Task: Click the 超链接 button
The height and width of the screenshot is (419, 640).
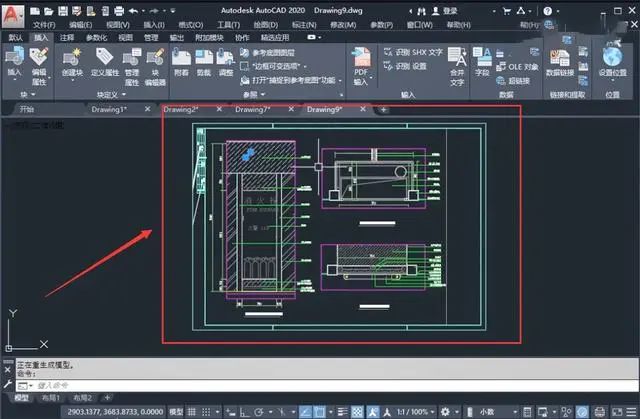Action: pos(513,81)
